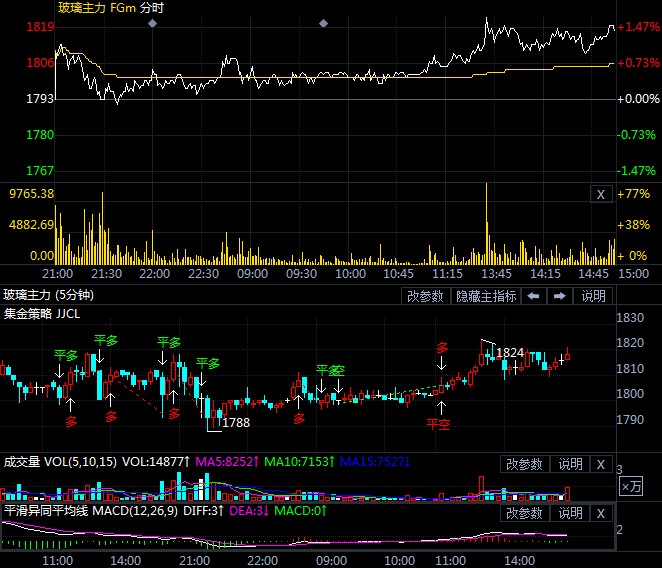Screen dimensions: 662x568
Task: Open 改参数 for the MACD indicator
Action: [524, 513]
